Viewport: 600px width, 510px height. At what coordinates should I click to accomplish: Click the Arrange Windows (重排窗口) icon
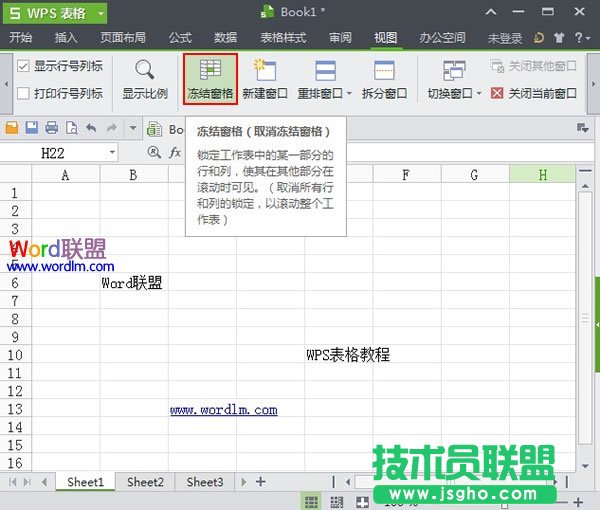(x=325, y=71)
